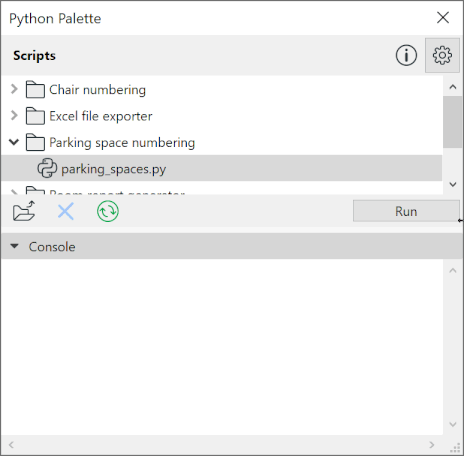Click the Excel file exporter folder icon

pos(35,116)
